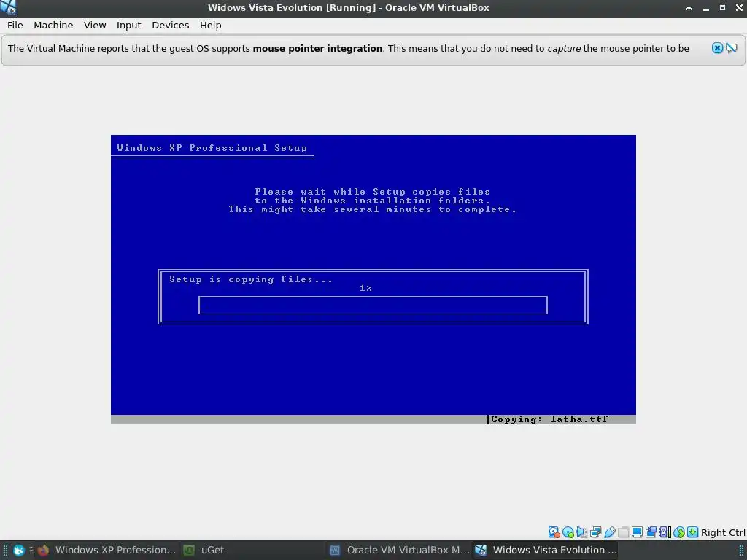This screenshot has height=560, width=747.
Task: Dismiss the mouse integration notification
Action: click(x=717, y=47)
